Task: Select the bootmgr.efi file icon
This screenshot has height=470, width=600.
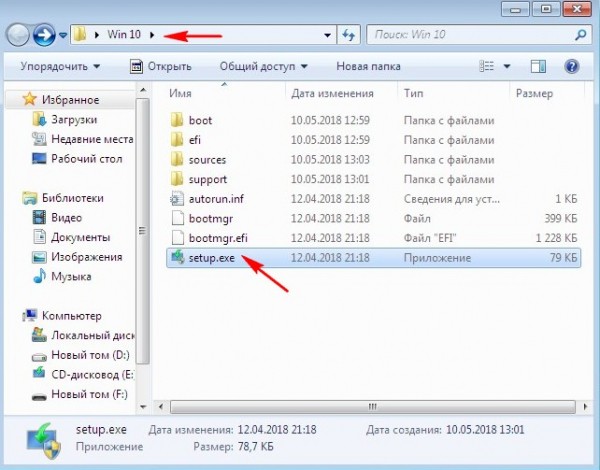Action: (x=177, y=238)
